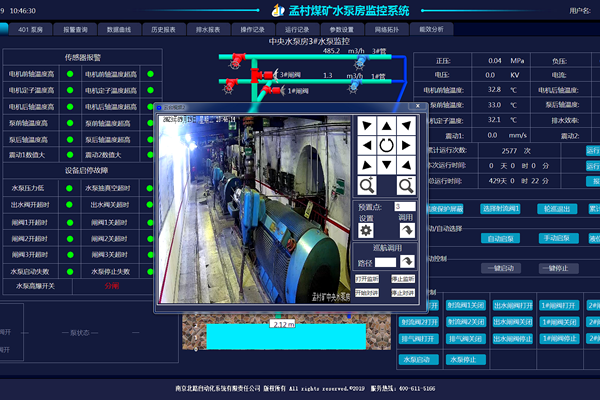Select 自动启泵 mode
This screenshot has width=600, height=400.
[505, 239]
